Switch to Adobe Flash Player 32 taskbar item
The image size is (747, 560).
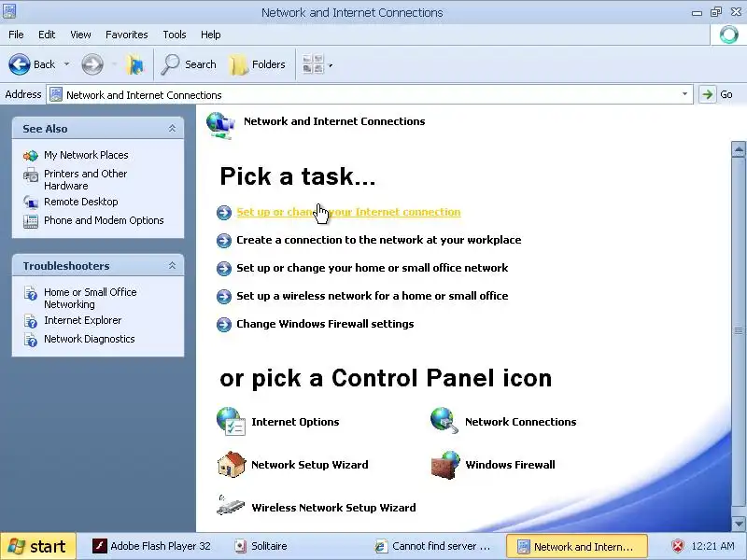pyautogui.click(x=152, y=546)
